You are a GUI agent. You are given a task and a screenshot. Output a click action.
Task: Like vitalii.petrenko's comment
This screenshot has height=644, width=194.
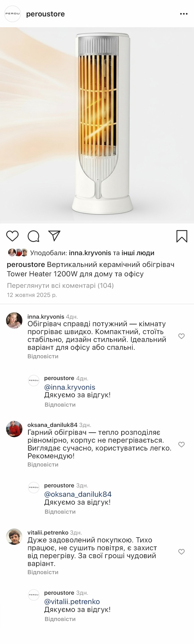pos(181,552)
